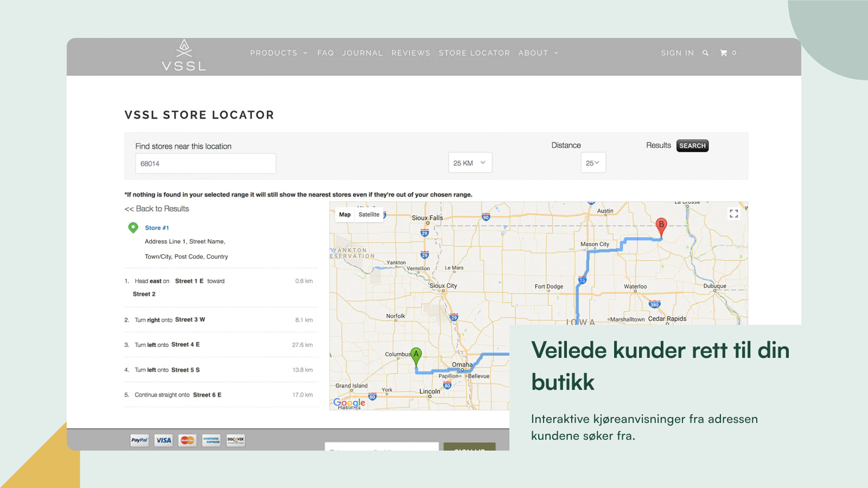Click the Sioux Falls label on the map
868x488 pixels.
pos(427,218)
